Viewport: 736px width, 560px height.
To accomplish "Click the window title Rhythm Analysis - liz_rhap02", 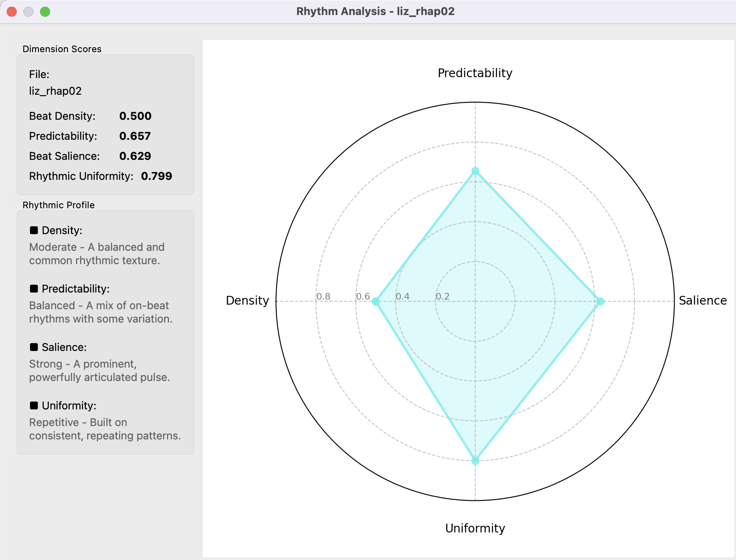I will [375, 11].
